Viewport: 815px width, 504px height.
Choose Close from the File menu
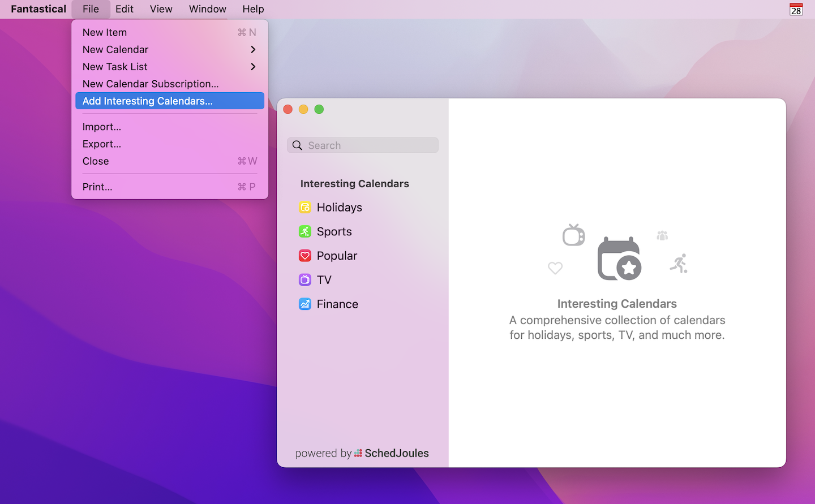(169, 161)
